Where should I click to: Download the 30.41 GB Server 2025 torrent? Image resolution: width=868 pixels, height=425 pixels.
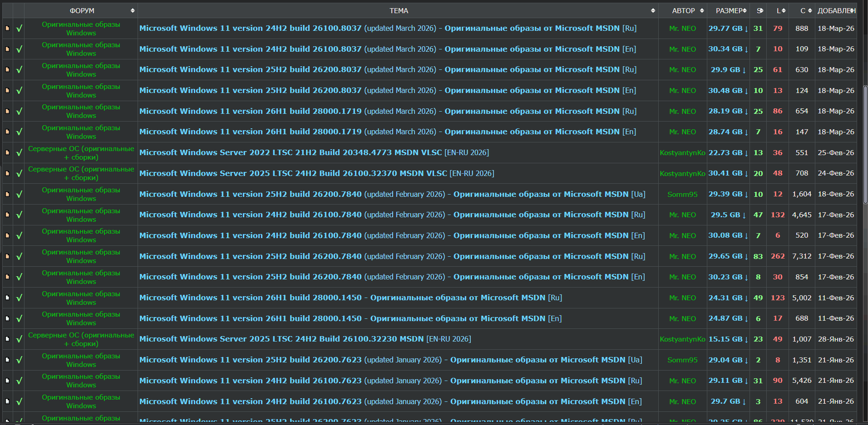(x=728, y=173)
